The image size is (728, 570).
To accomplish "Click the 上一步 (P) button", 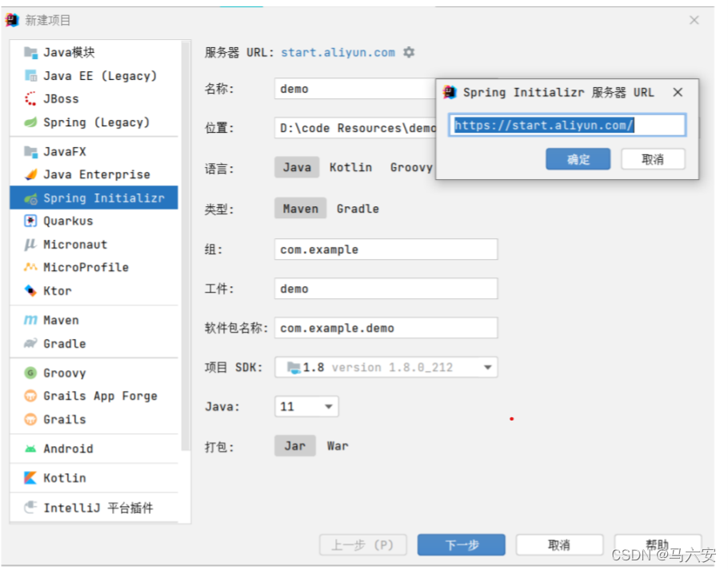I will [x=362, y=544].
